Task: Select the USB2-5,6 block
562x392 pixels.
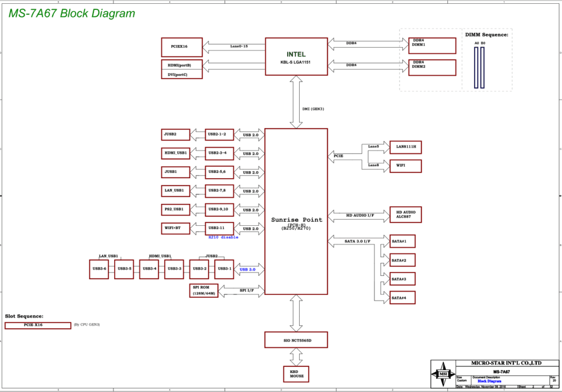Action: click(220, 172)
